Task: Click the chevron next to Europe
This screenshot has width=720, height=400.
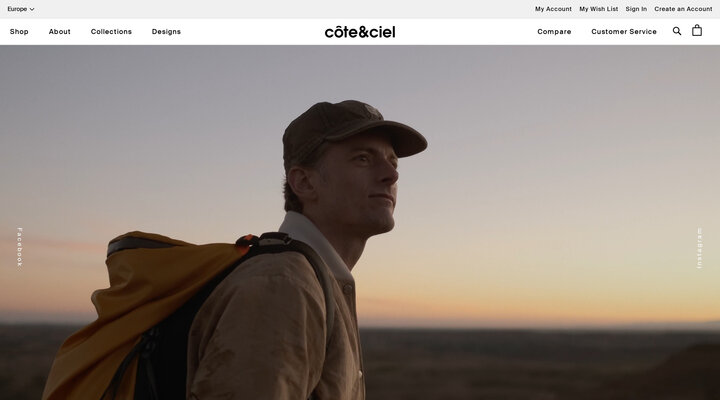Action: [32, 9]
